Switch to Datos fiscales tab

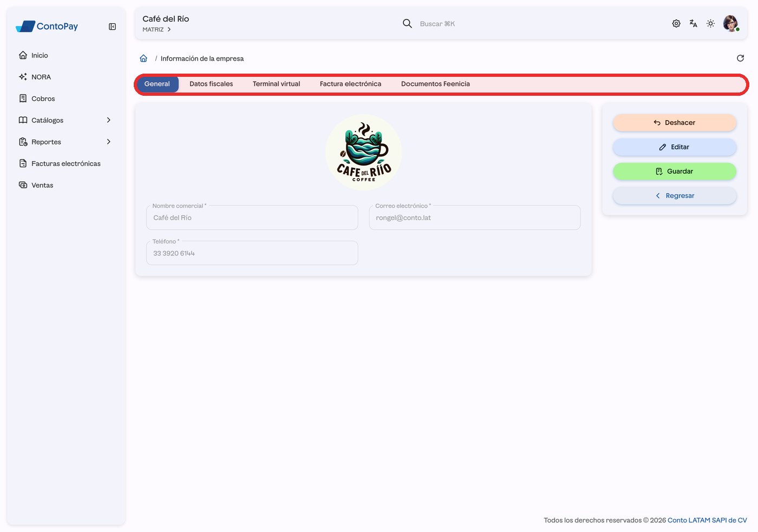coord(211,84)
